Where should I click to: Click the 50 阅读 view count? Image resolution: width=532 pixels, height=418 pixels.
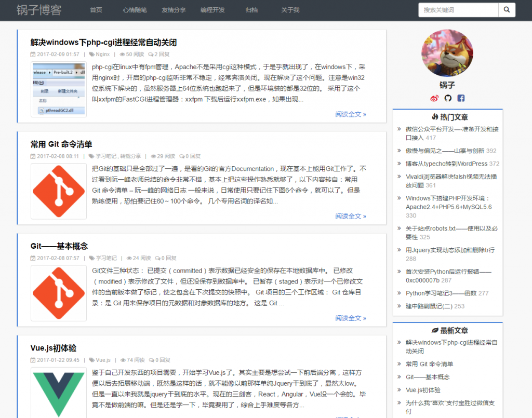(x=132, y=54)
